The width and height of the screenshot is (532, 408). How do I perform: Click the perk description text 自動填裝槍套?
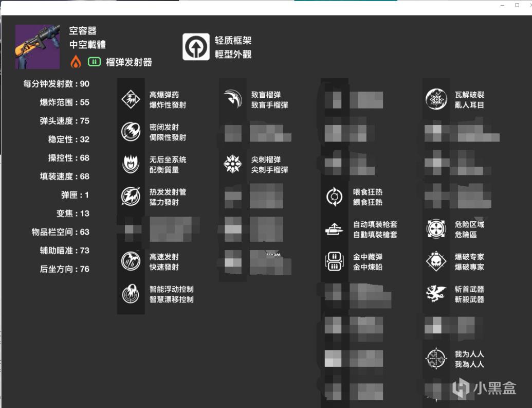[x=375, y=235]
